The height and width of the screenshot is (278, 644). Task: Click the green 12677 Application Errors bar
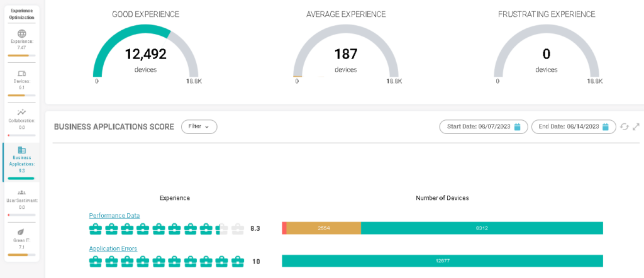coord(442,261)
